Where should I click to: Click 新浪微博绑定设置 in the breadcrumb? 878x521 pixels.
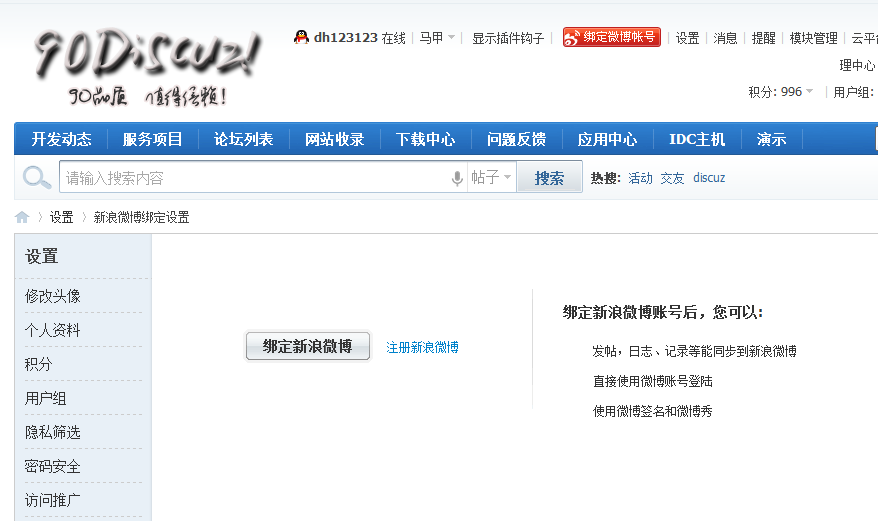click(x=141, y=217)
